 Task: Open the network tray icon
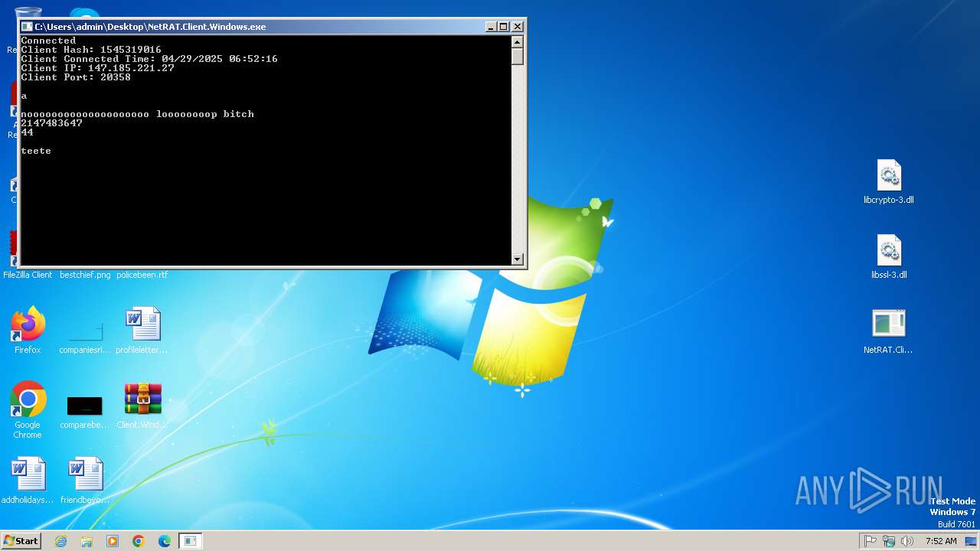tap(889, 541)
